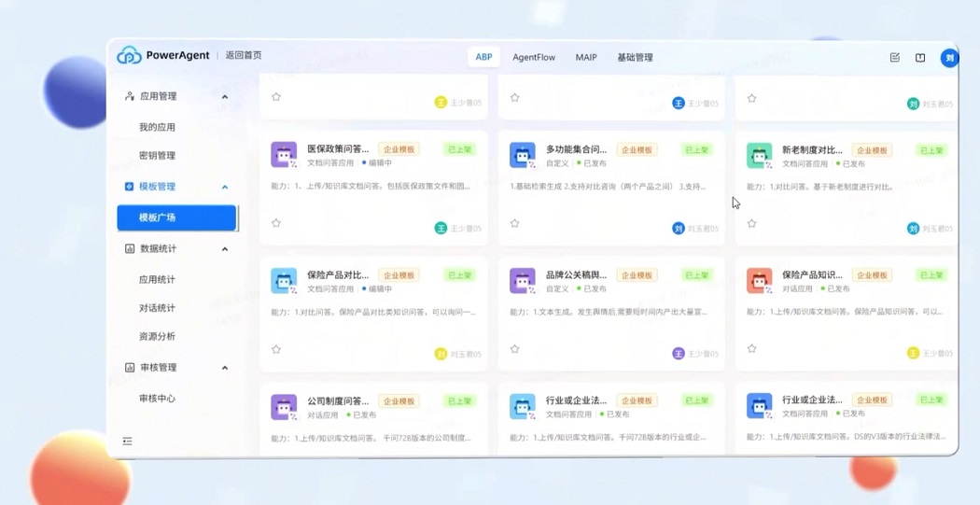Open the edit note icon in header

(x=894, y=58)
